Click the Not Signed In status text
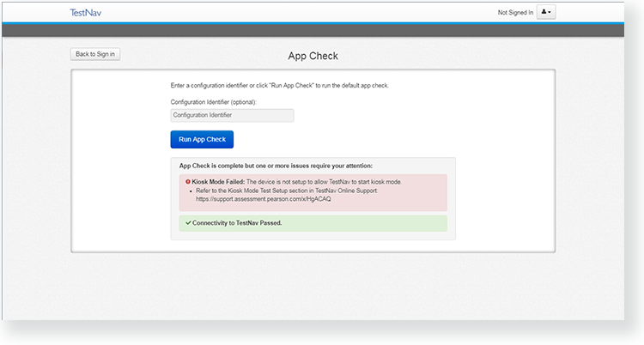The width and height of the screenshot is (644, 345). pyautogui.click(x=515, y=13)
